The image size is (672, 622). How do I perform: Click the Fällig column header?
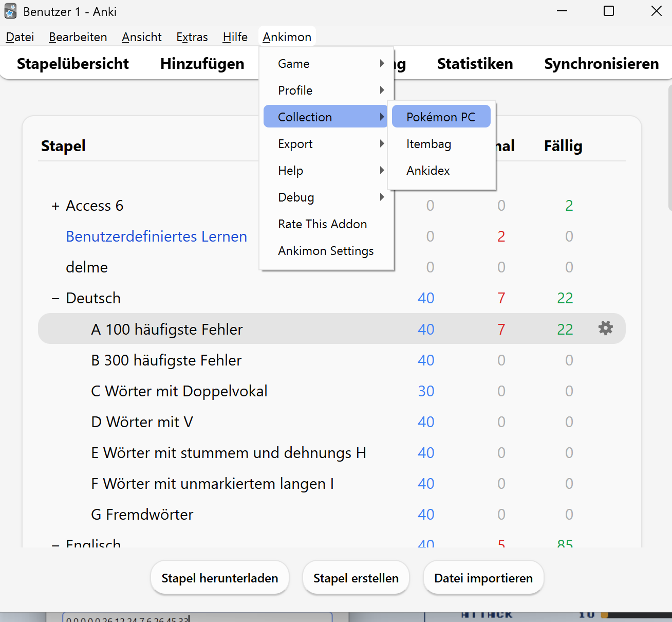point(563,146)
